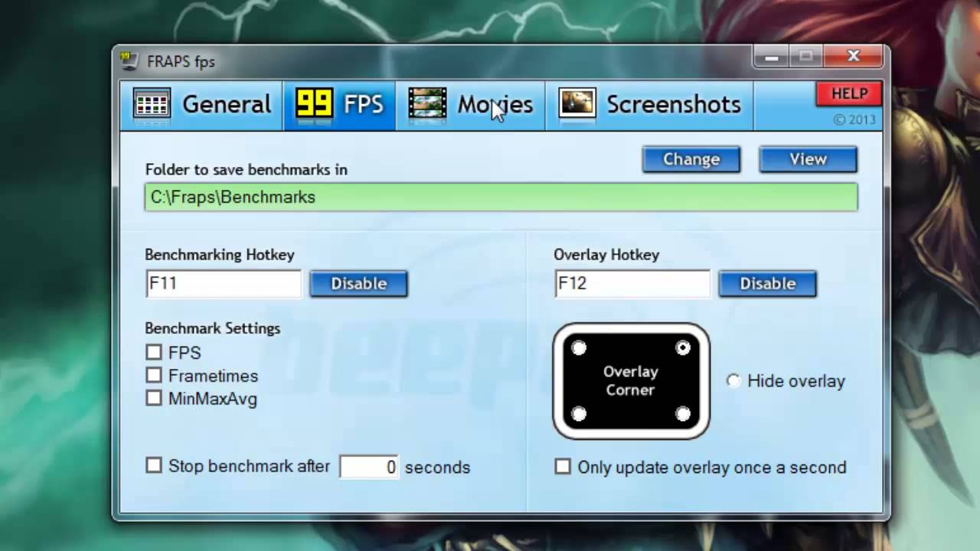Viewport: 980px width, 551px height.
Task: Toggle Only update overlay once a second
Action: pyautogui.click(x=563, y=466)
